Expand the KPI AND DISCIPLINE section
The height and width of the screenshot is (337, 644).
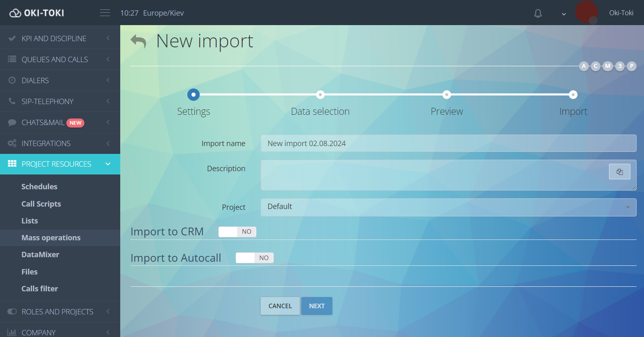coord(60,39)
